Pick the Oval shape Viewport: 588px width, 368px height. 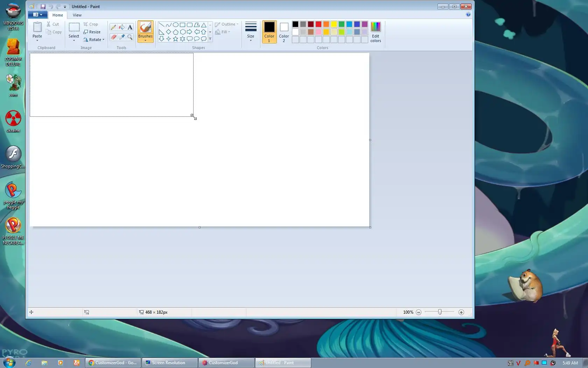(x=175, y=25)
